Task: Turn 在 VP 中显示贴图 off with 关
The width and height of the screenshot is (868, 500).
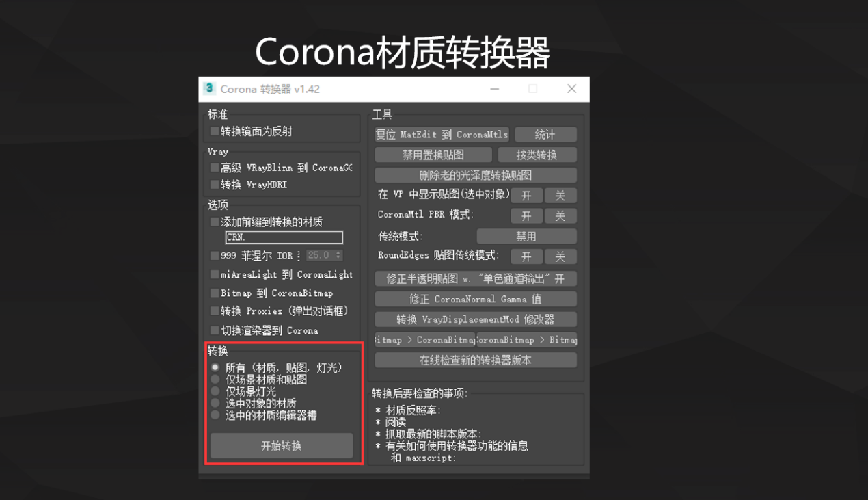Action: [x=560, y=196]
